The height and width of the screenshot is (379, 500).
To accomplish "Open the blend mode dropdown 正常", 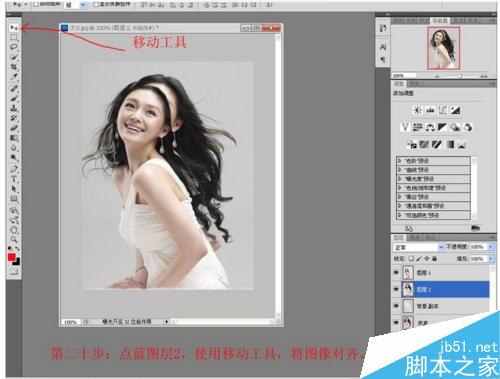I will coord(419,247).
